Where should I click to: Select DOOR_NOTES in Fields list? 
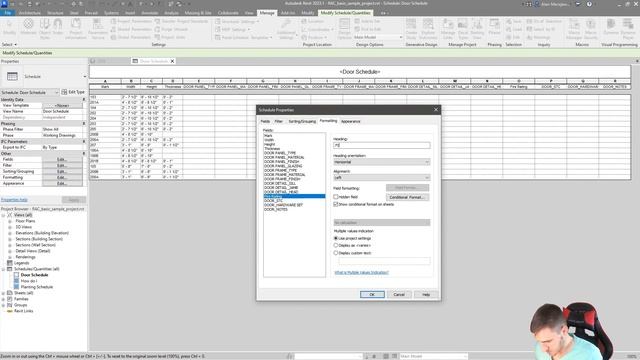[276, 209]
